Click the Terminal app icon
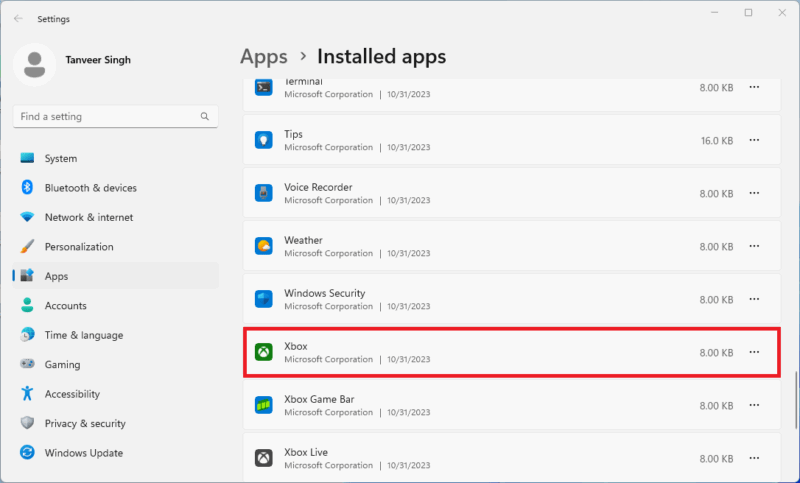The image size is (800, 483). coord(263,88)
